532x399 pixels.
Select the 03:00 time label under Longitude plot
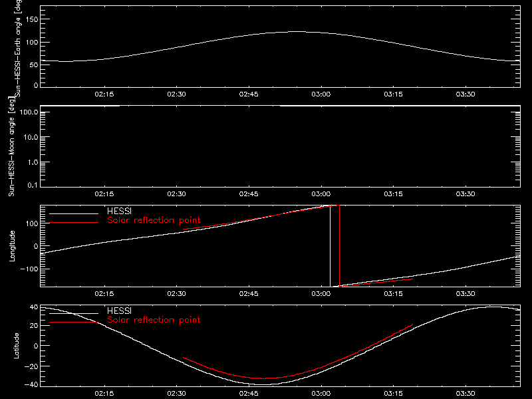321,293
